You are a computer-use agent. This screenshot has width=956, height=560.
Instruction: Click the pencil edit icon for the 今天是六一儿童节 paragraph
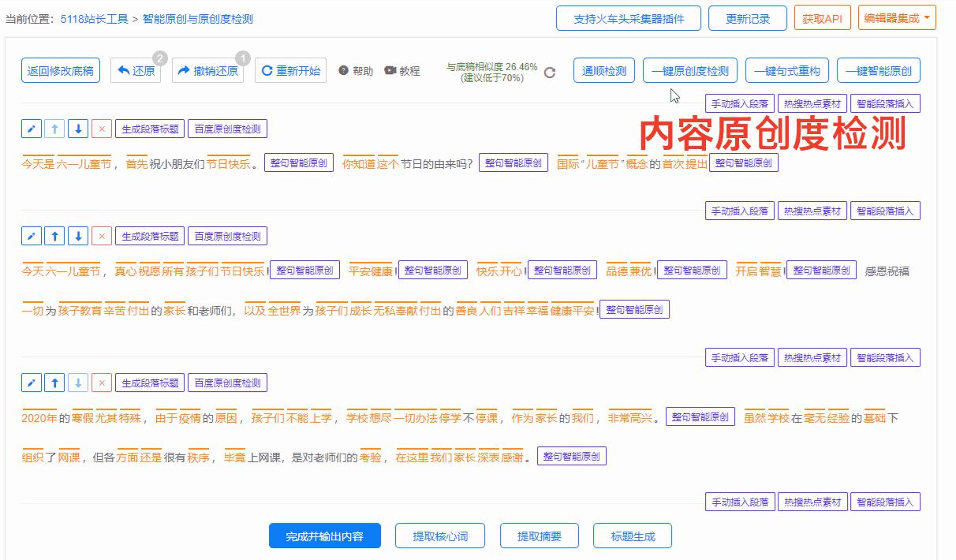coord(32,129)
